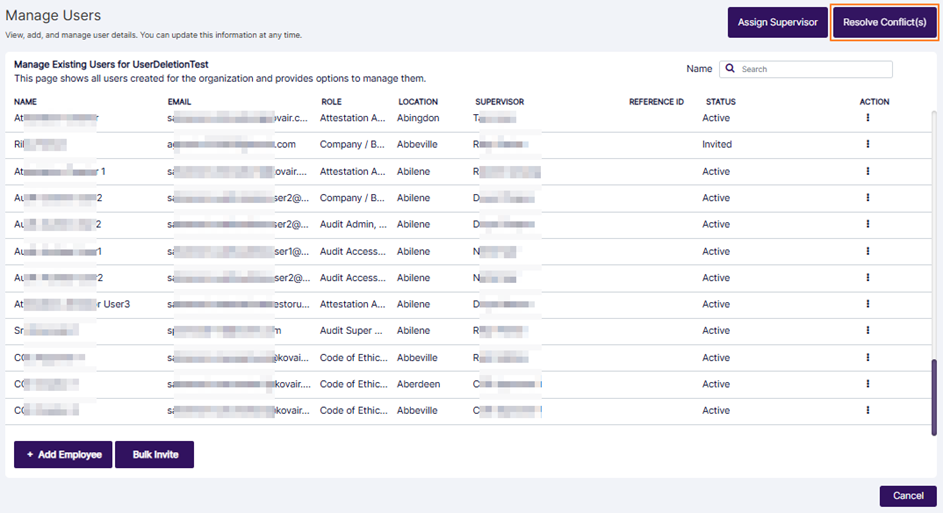Open the Bulk Invite option
The image size is (943, 513).
pos(154,454)
